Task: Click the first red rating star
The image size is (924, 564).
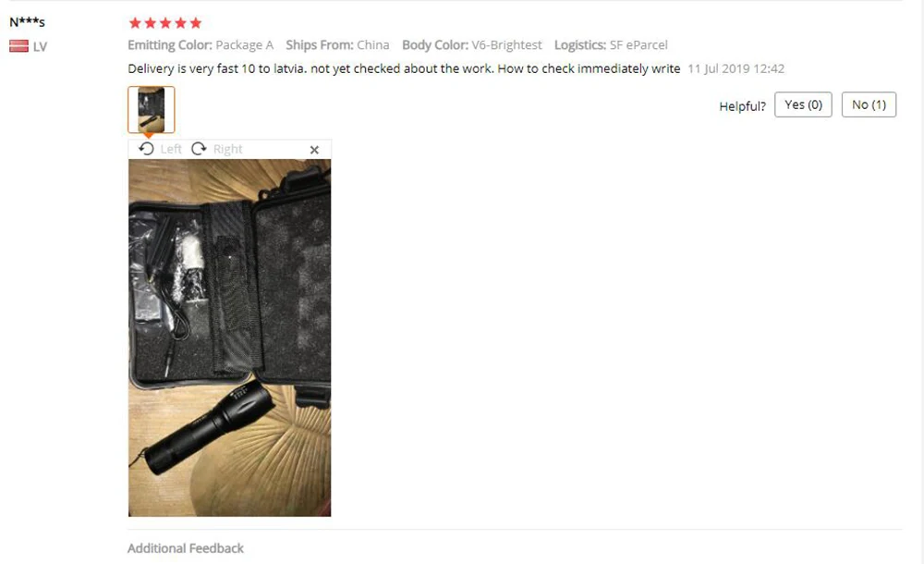Action: click(135, 23)
